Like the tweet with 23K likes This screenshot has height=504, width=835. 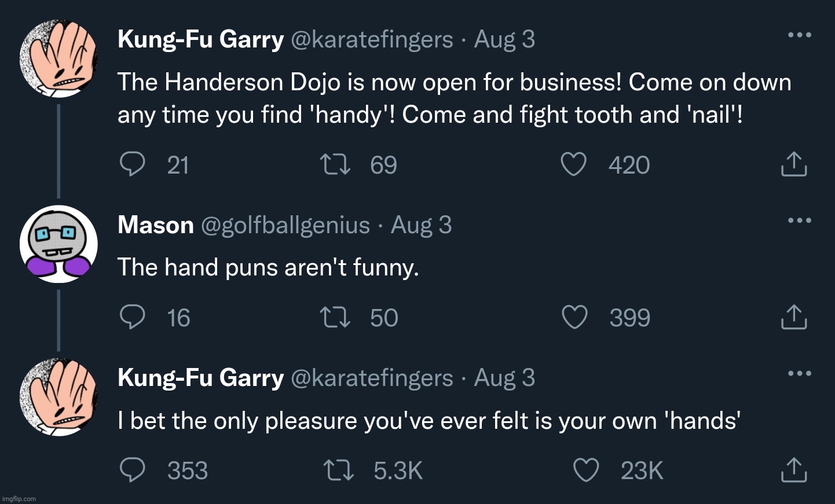[x=585, y=470]
